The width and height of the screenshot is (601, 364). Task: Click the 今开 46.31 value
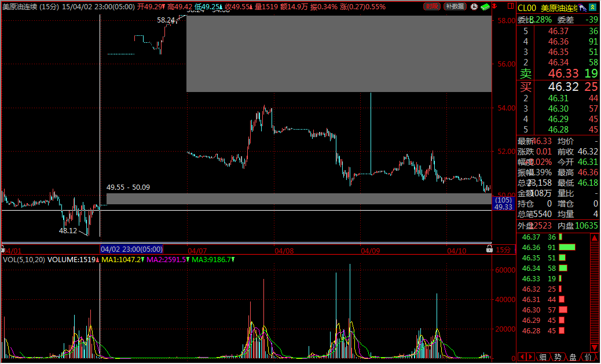588,162
